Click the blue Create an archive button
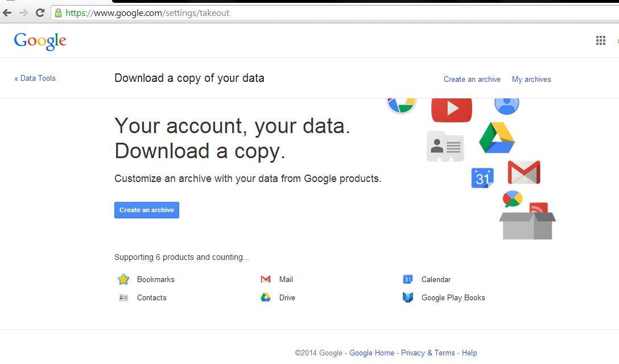Viewport: 619px width, 364px height. [147, 210]
